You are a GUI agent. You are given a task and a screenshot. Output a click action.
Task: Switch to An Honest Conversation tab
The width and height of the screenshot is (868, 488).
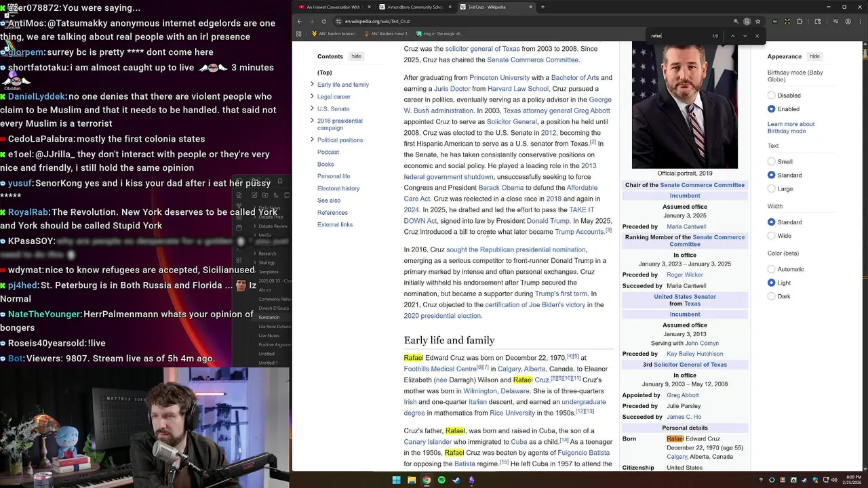(x=333, y=7)
